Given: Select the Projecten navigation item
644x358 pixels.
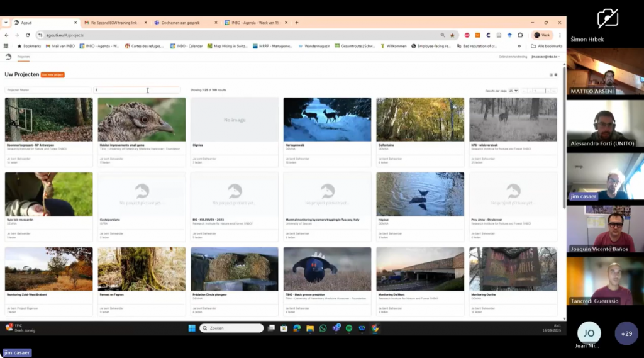Looking at the screenshot, I should pos(23,57).
